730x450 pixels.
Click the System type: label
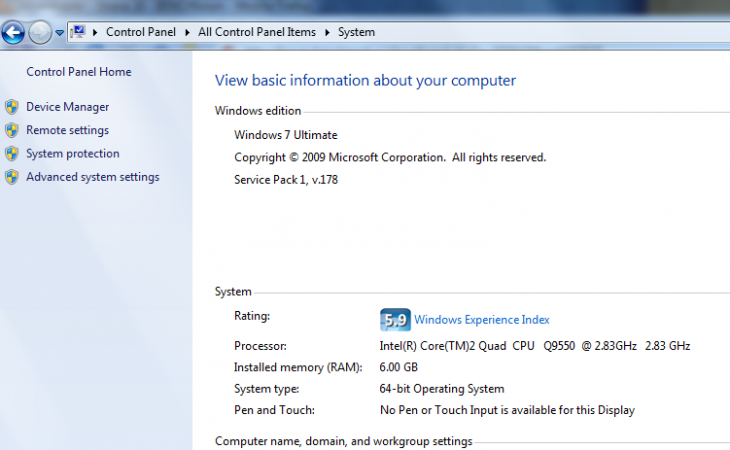pyautogui.click(x=267, y=389)
